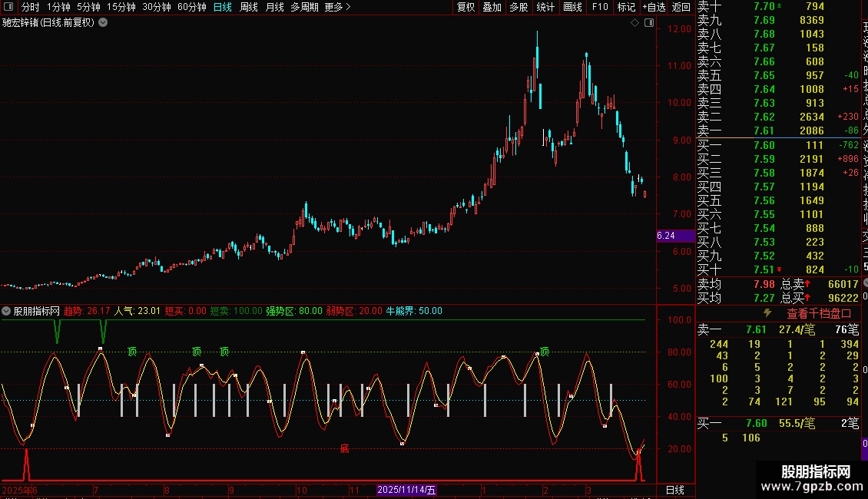Click the 总买 total volume 96222
Viewport: 868px width, 499px height.
843,298
